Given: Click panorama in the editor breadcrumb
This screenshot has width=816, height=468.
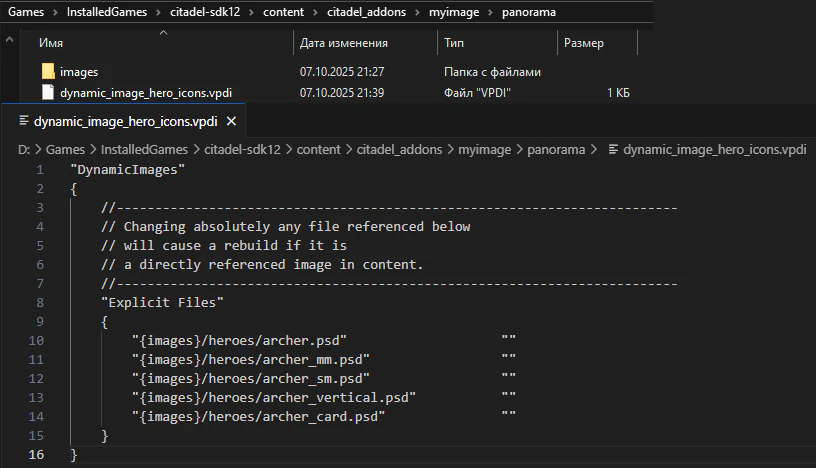Looking at the screenshot, I should 554,149.
